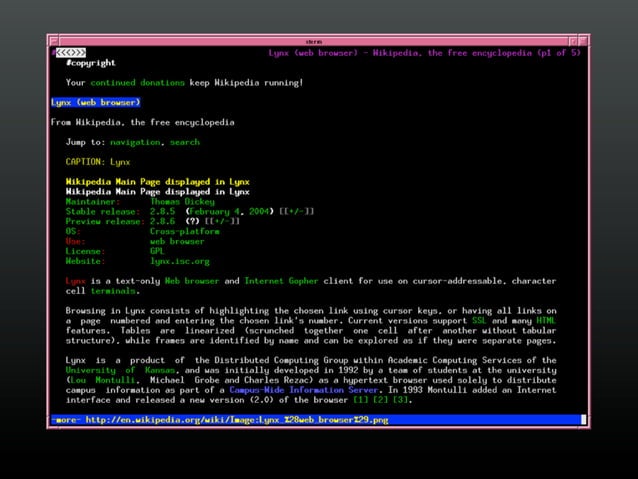Follow the 'terminals' link
Viewport: 638px width, 479px height.
(113, 291)
